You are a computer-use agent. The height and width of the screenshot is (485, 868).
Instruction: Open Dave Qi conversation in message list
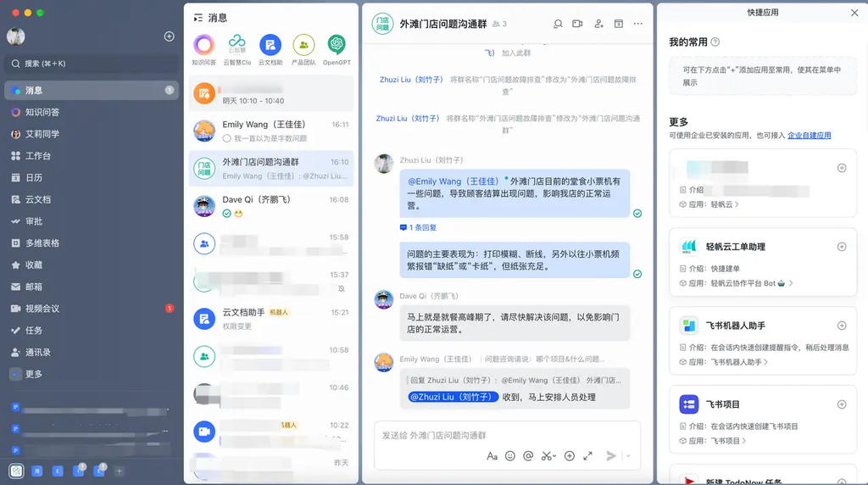(271, 206)
